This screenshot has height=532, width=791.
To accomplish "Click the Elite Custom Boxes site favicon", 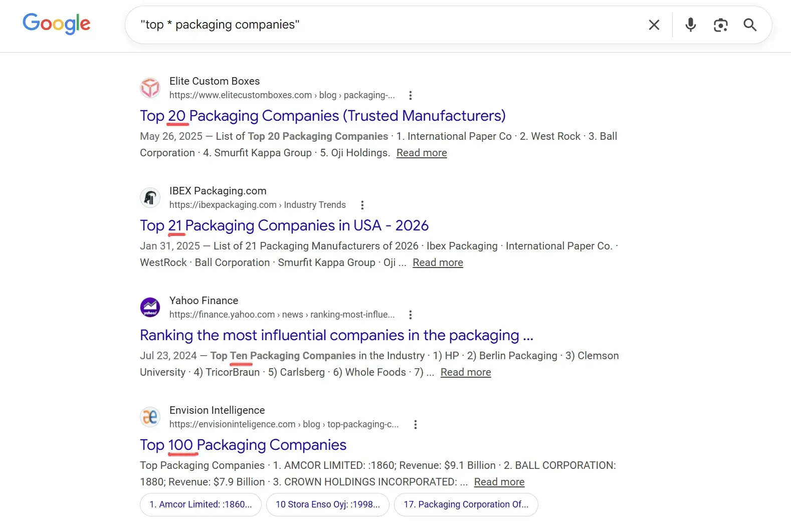I will 150,88.
